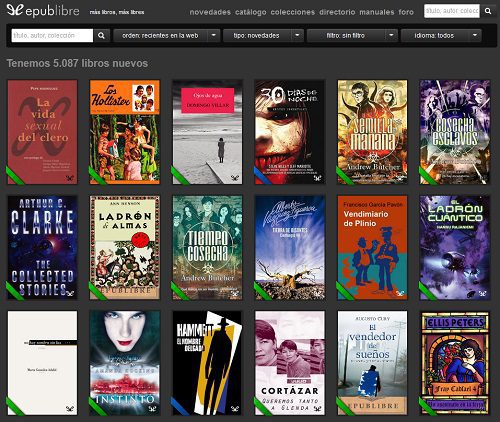Screen dimensions: 500x422
Task: Open Ellis Peters Fray Cadfael 4 cover
Action: (x=455, y=363)
